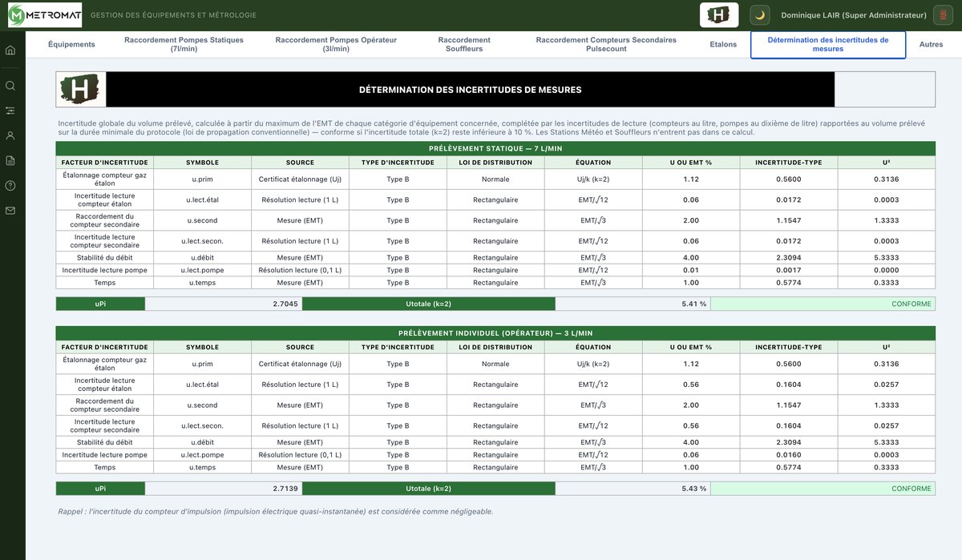The width and height of the screenshot is (962, 560).
Task: Click the black 'Détermination des incertitudes de mesures' banner
Action: [470, 90]
